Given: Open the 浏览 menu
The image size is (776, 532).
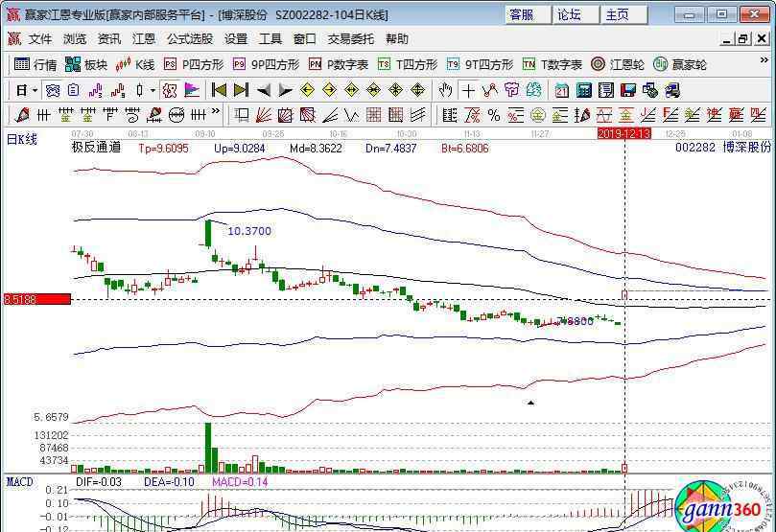Looking at the screenshot, I should (75, 38).
